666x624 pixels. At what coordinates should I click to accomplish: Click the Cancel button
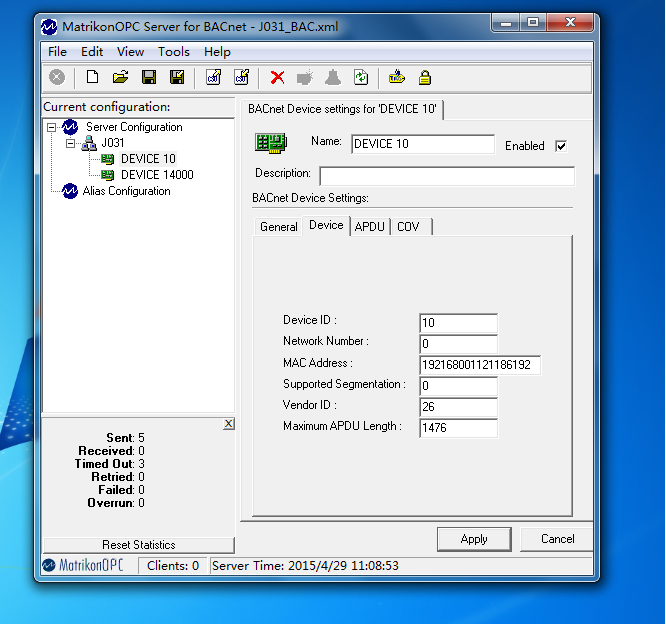click(557, 539)
